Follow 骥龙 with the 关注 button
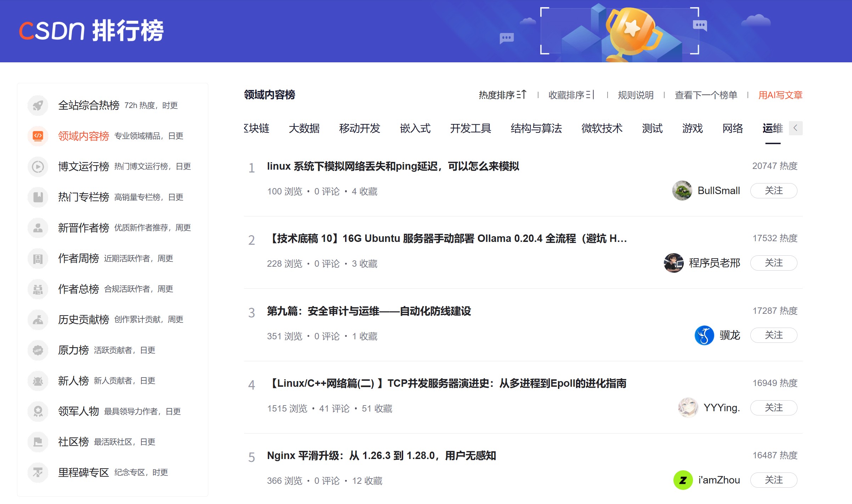 774,335
